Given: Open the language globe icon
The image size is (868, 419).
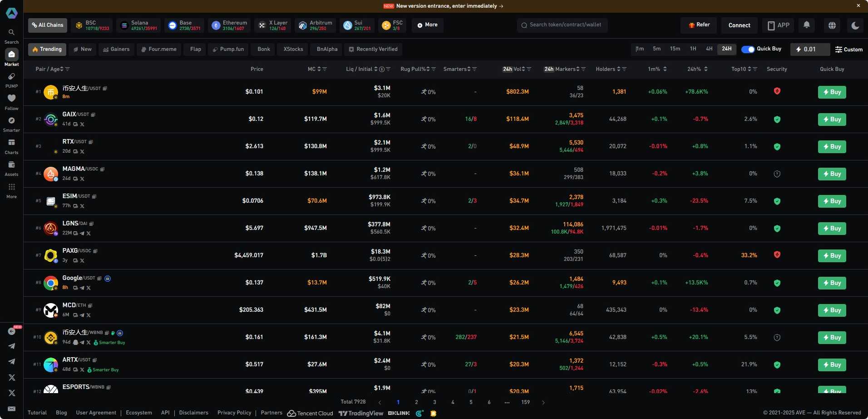Looking at the screenshot, I should [832, 25].
